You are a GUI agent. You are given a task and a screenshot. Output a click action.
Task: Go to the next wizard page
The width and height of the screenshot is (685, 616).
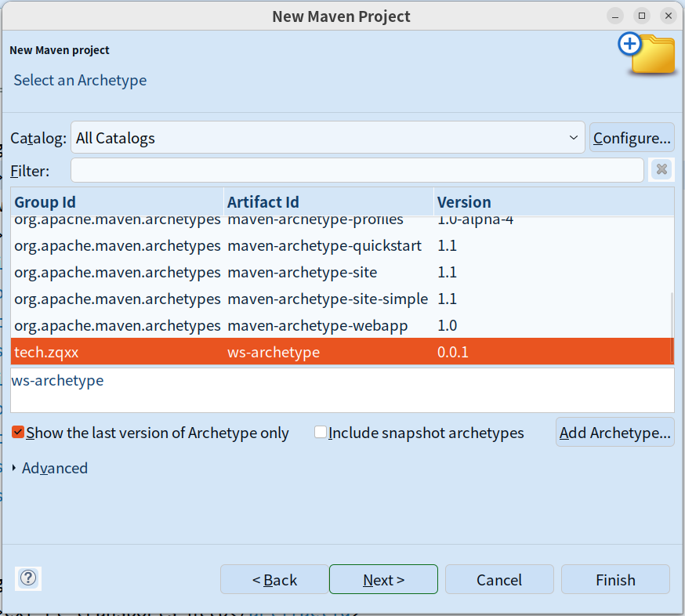pyautogui.click(x=383, y=580)
